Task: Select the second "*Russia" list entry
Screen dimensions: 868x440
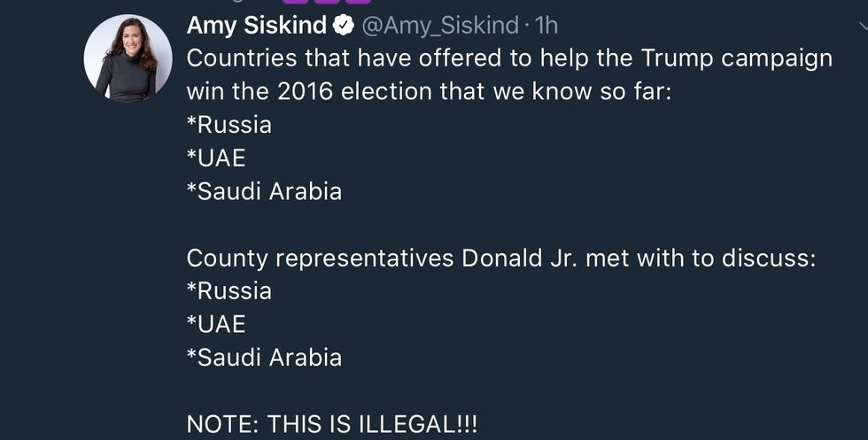Action: pos(229,290)
